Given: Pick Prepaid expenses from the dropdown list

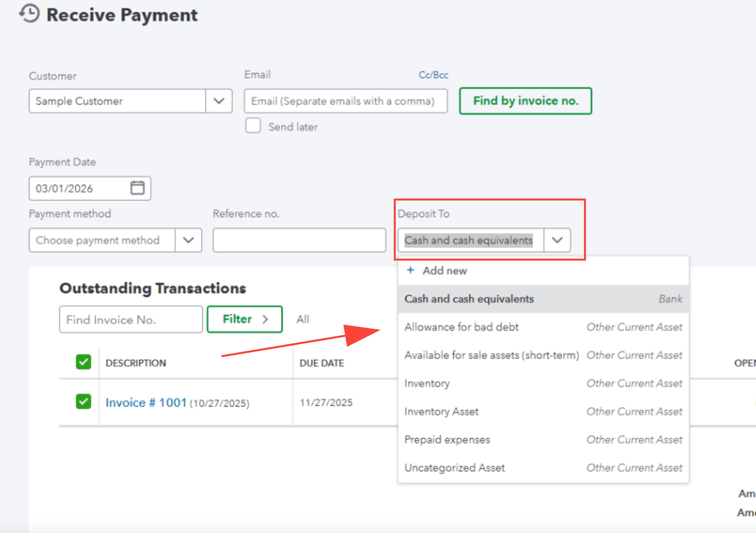Looking at the screenshot, I should (x=543, y=440).
